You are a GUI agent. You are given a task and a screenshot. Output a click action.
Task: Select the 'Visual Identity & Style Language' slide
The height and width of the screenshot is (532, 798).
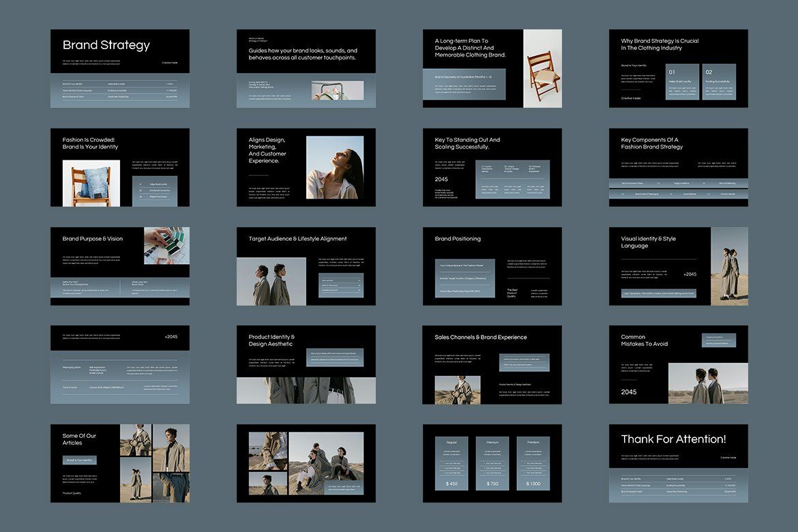(x=679, y=266)
